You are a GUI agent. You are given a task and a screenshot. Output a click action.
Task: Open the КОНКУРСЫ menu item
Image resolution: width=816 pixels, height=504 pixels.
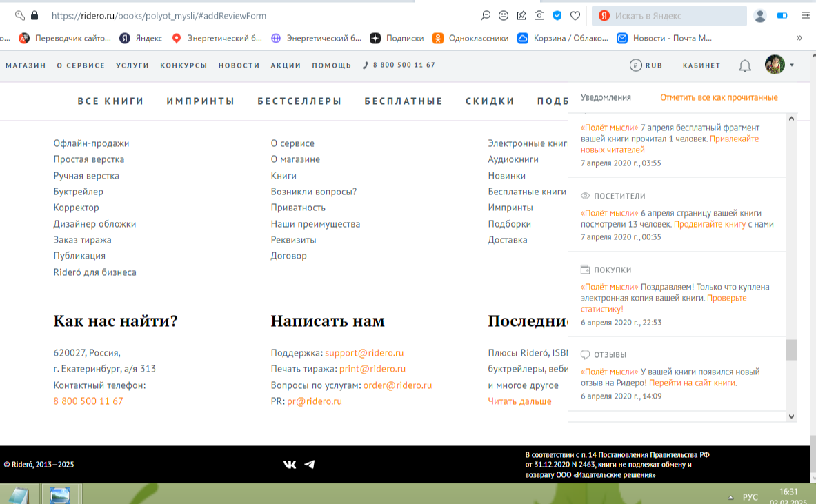(x=183, y=65)
